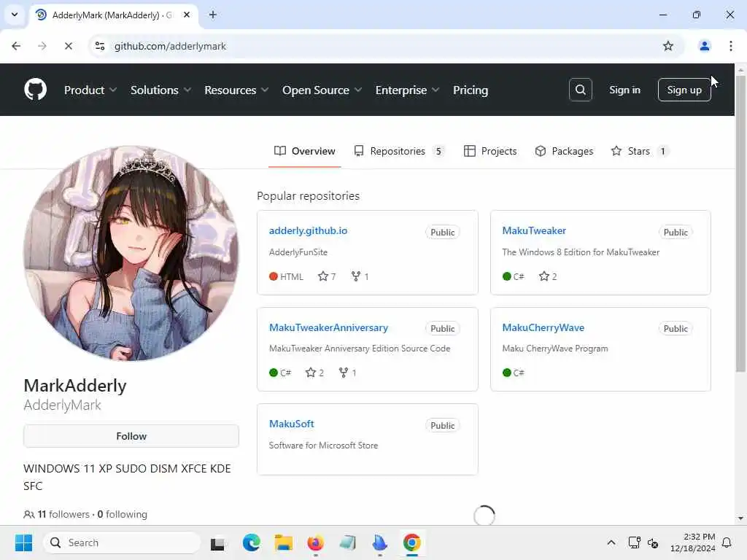Switch to the Repositories tab
Screen dimensions: 747x560
pyautogui.click(x=399, y=151)
